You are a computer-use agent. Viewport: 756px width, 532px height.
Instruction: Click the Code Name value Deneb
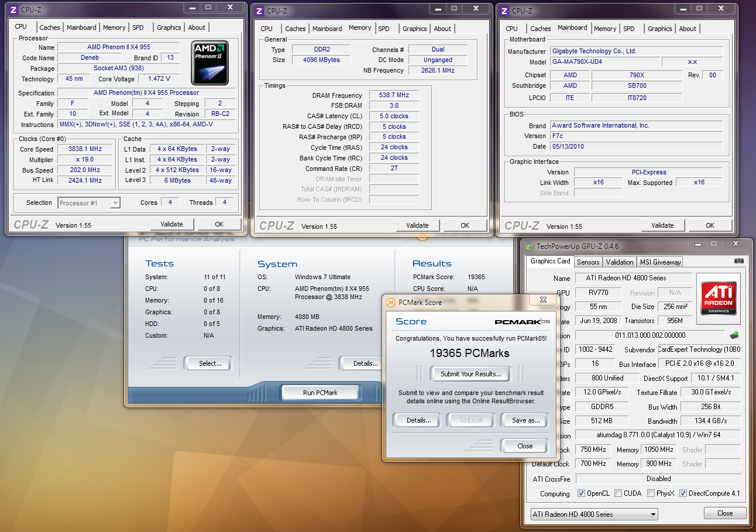(90, 58)
